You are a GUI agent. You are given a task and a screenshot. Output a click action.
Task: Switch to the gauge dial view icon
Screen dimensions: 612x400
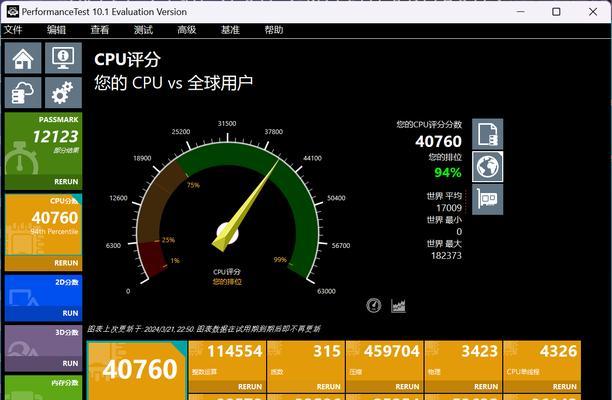[x=374, y=305]
